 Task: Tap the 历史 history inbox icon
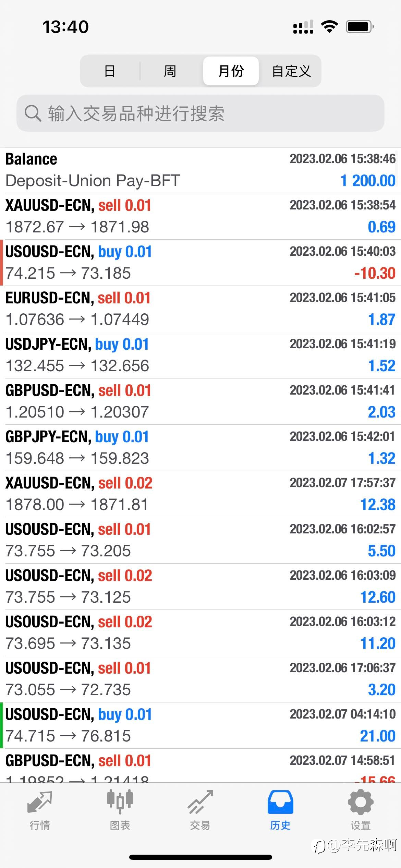(280, 802)
